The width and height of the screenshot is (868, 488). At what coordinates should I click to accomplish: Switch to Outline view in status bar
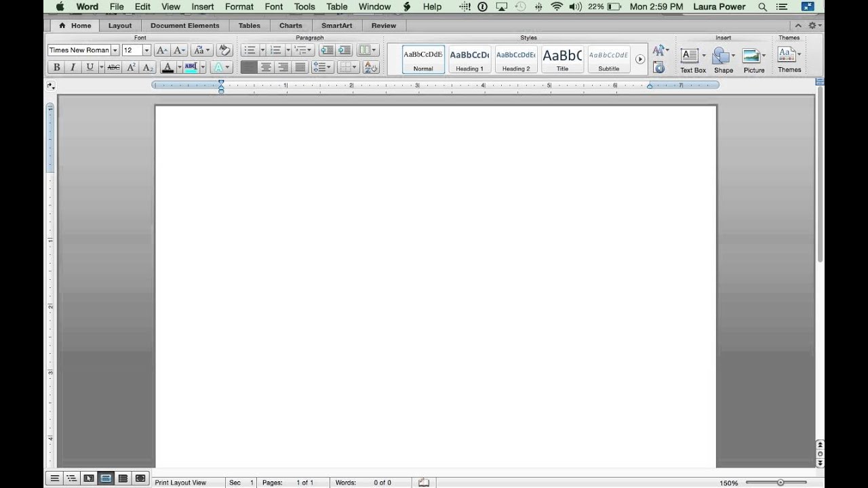pyautogui.click(x=72, y=479)
